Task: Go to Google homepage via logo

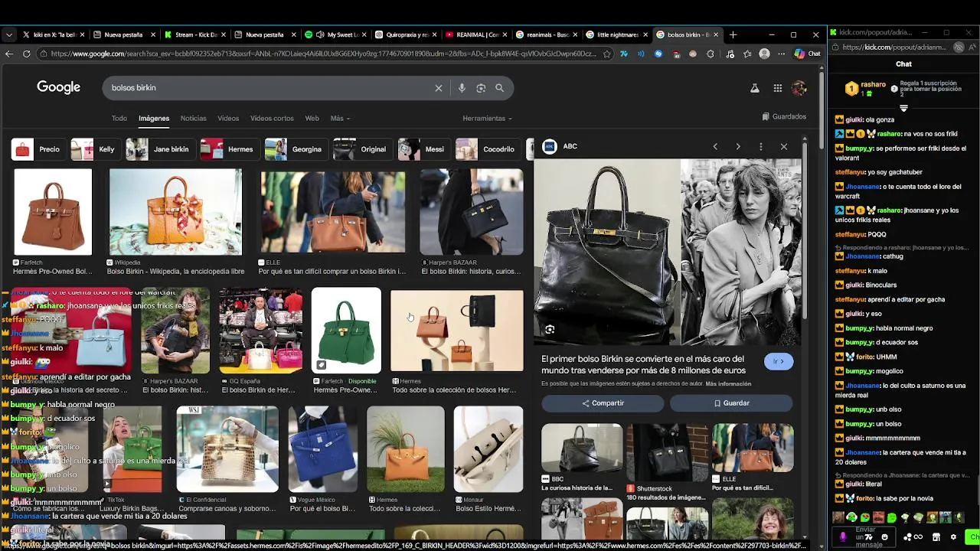Action: click(x=58, y=87)
